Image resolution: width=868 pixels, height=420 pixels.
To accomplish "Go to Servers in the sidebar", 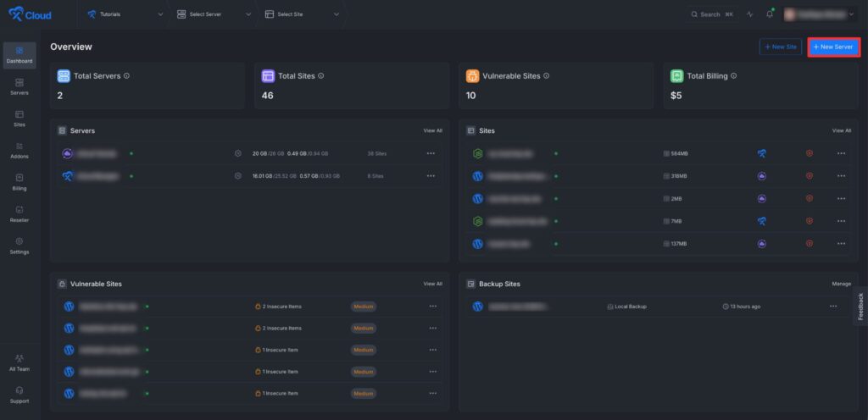I will [19, 86].
